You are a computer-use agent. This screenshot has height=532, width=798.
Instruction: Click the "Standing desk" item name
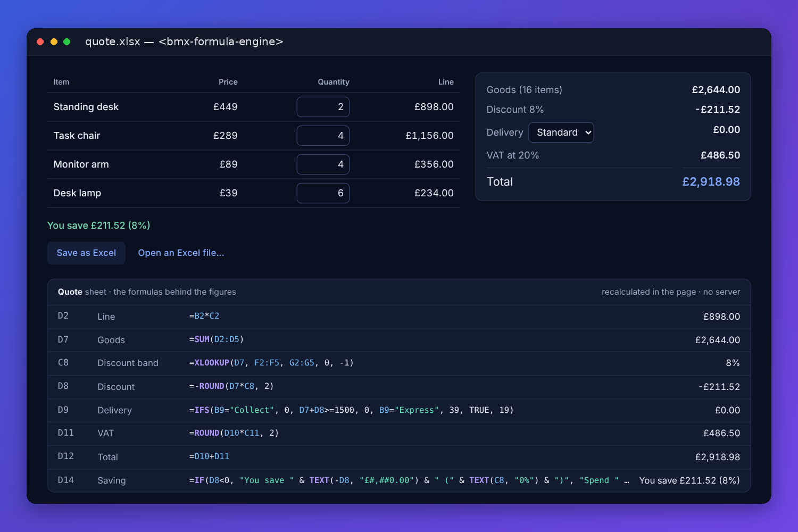[86, 107]
